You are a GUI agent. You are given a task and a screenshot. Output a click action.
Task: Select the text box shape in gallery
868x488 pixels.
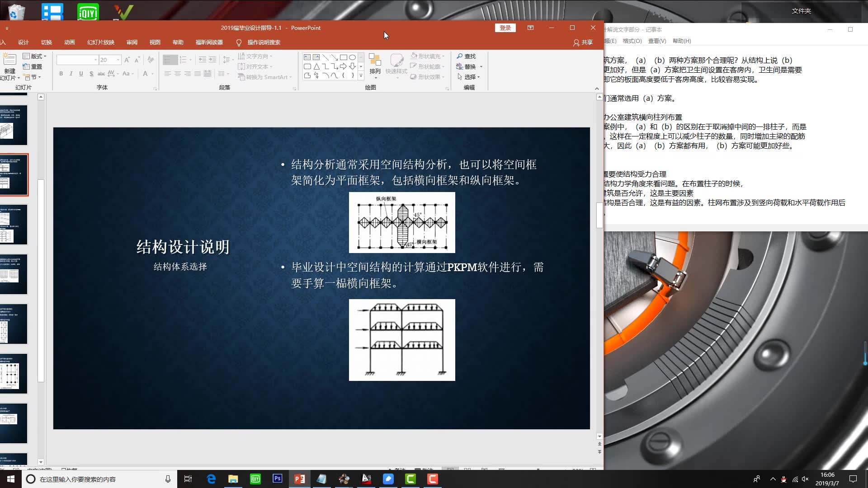[307, 57]
